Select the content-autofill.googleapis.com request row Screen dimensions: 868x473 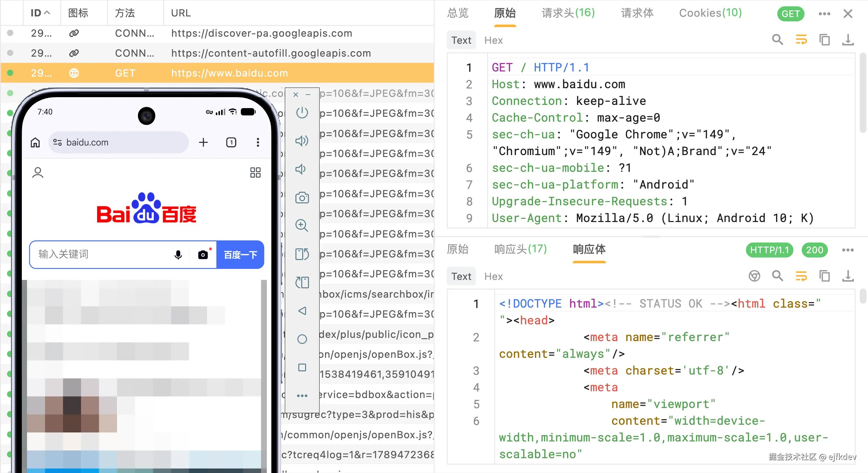click(217, 53)
